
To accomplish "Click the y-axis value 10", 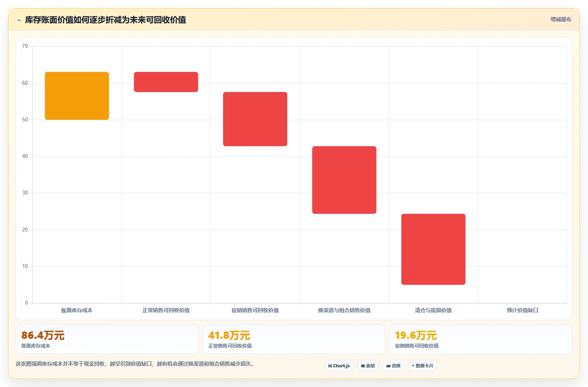I will point(25,266).
